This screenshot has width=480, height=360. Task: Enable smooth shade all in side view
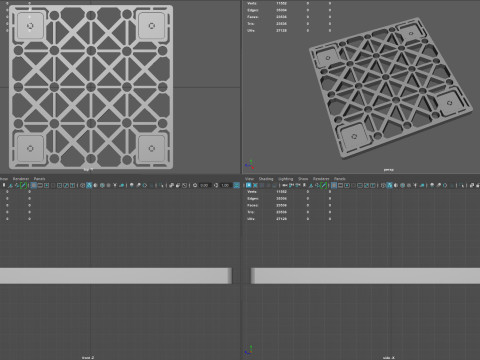(389, 185)
